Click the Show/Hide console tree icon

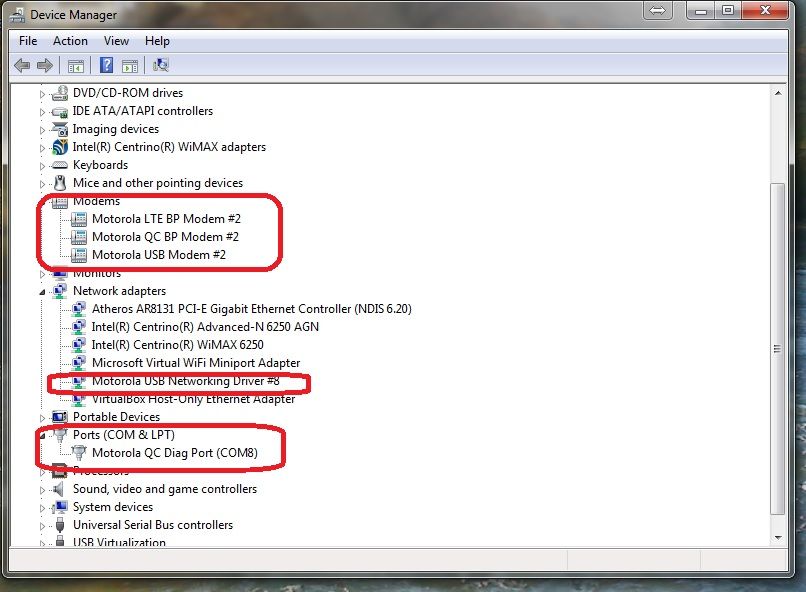tap(76, 66)
